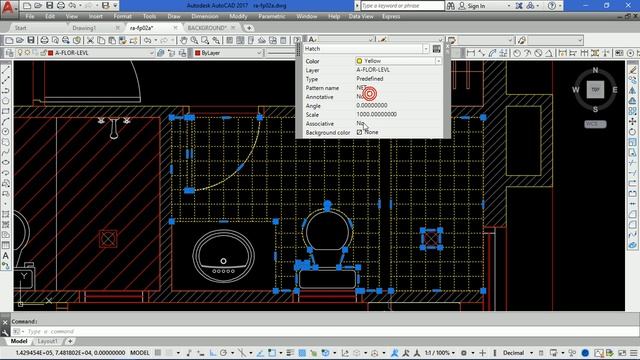Toggle layer on/off lightbulb for A-FLOR-LEVL
This screenshot has height=360, width=640.
click(20, 53)
